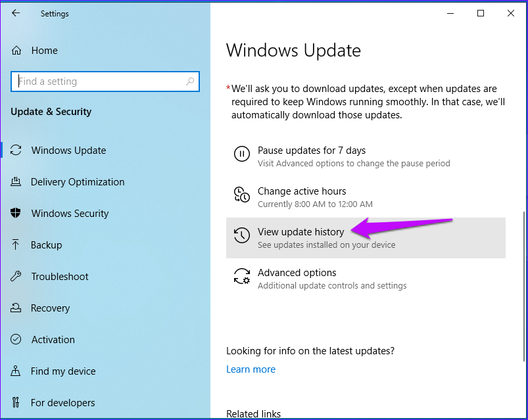This screenshot has width=528, height=420.
Task: Click the Recovery icon in sidebar
Action: click(x=16, y=308)
